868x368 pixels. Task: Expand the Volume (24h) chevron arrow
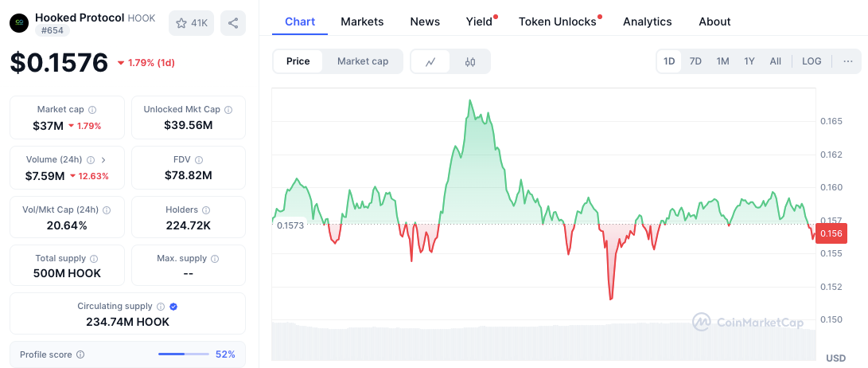pos(103,160)
